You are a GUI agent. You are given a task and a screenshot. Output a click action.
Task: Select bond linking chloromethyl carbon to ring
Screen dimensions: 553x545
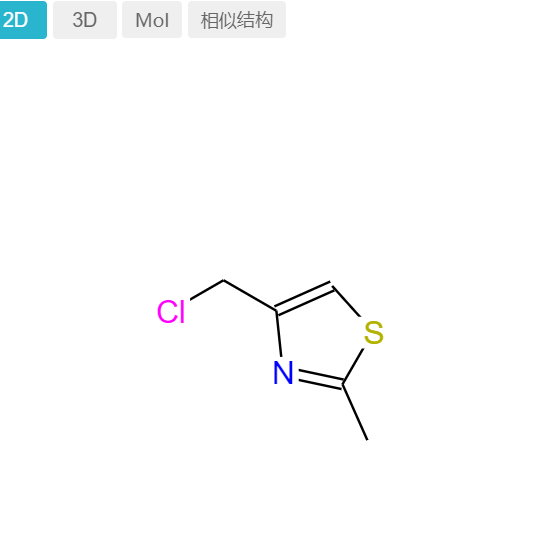(x=250, y=295)
